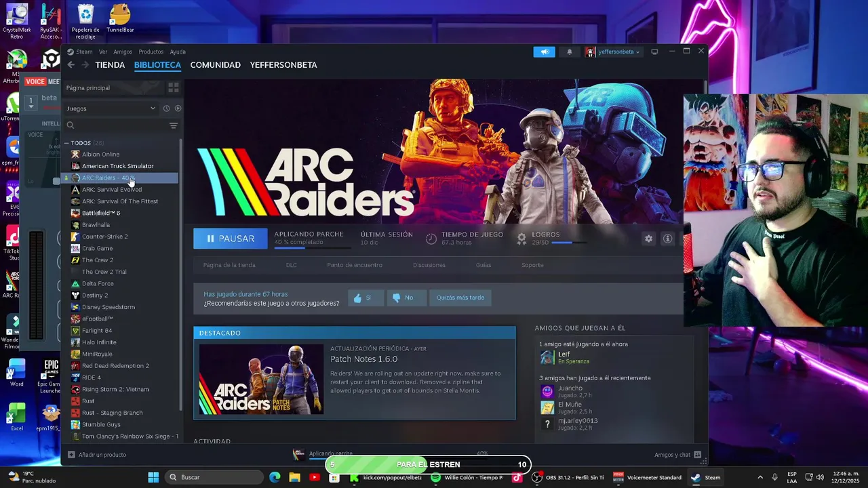Select Stumble Guys in the list

(101, 424)
